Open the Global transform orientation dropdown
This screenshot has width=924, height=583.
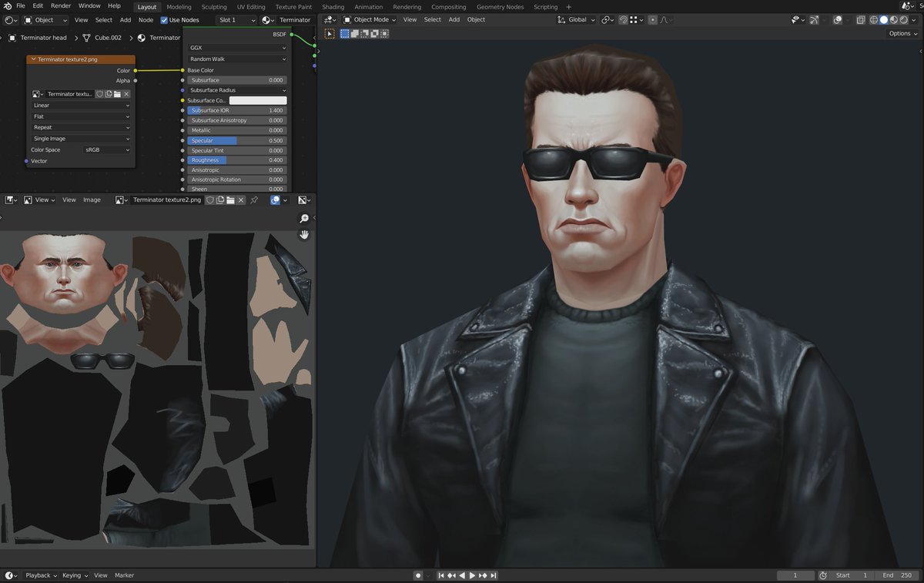(x=576, y=20)
